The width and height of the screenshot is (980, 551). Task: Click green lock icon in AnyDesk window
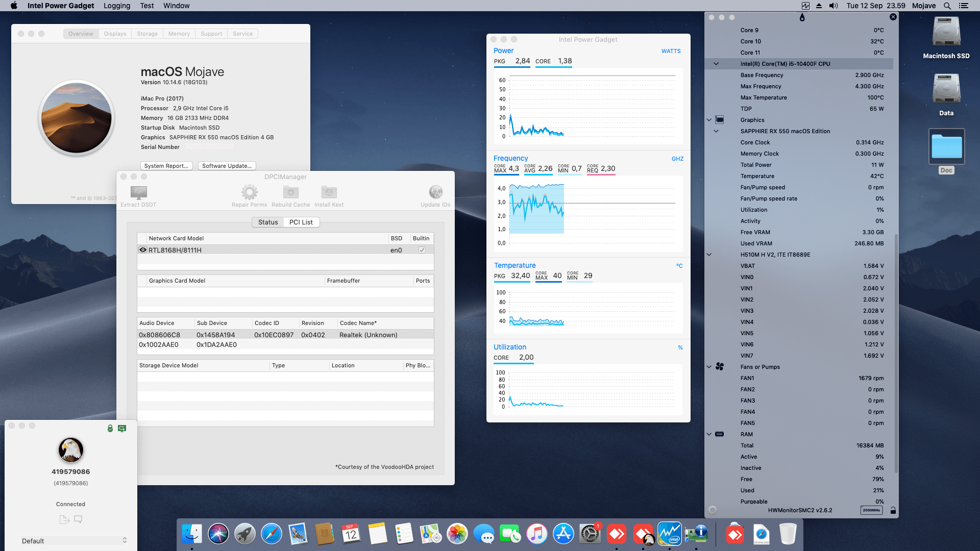pyautogui.click(x=110, y=429)
